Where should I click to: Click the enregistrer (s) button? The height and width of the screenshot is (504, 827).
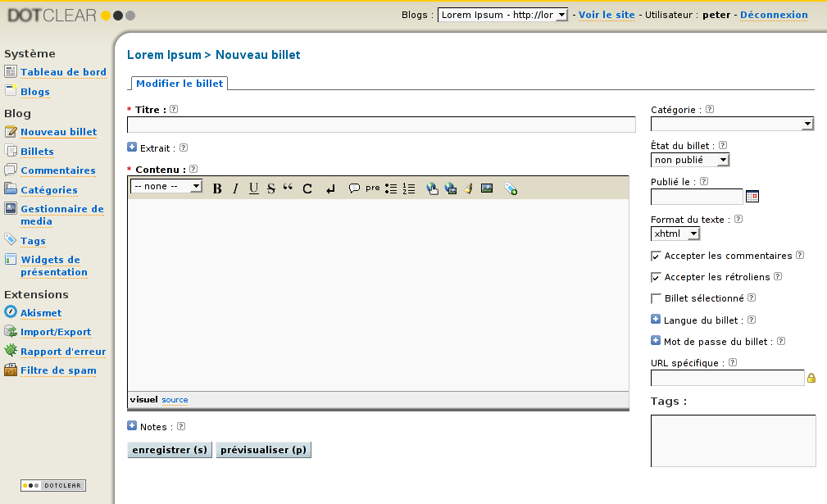(x=170, y=450)
